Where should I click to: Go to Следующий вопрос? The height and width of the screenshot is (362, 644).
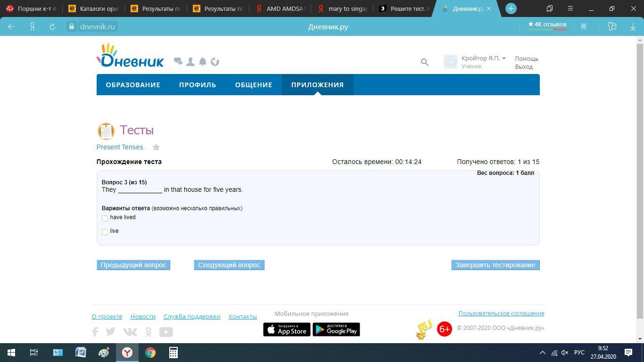click(229, 265)
